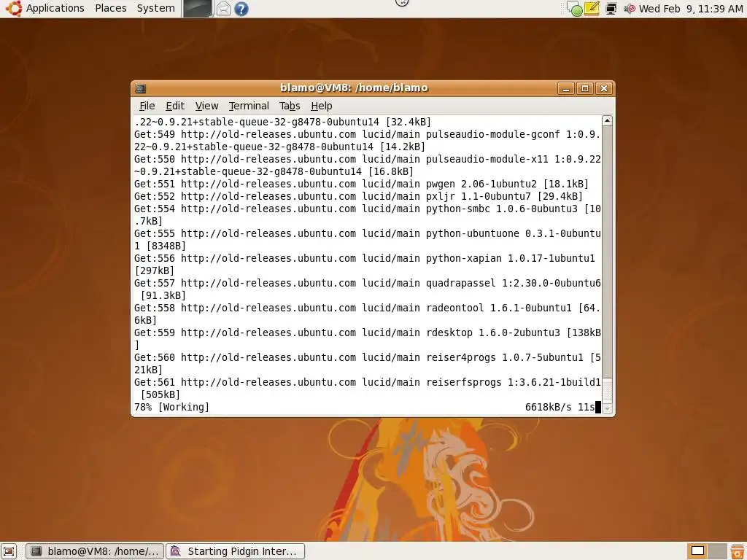Click the 'Get:554' python-smbc line
This screenshot has height=560, width=747.
click(x=368, y=215)
